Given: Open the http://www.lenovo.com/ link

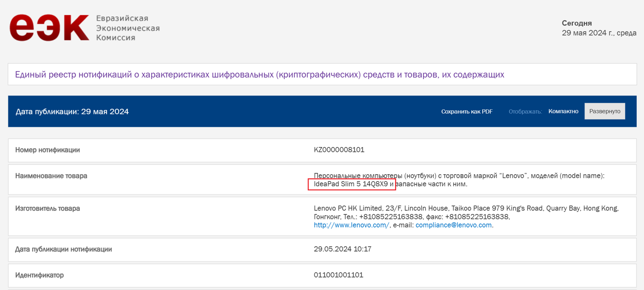Looking at the screenshot, I should click(352, 225).
